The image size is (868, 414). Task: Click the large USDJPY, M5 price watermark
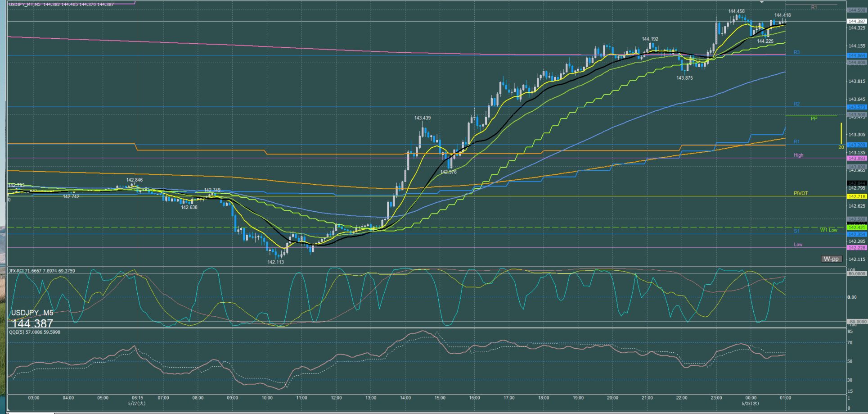(x=32, y=318)
